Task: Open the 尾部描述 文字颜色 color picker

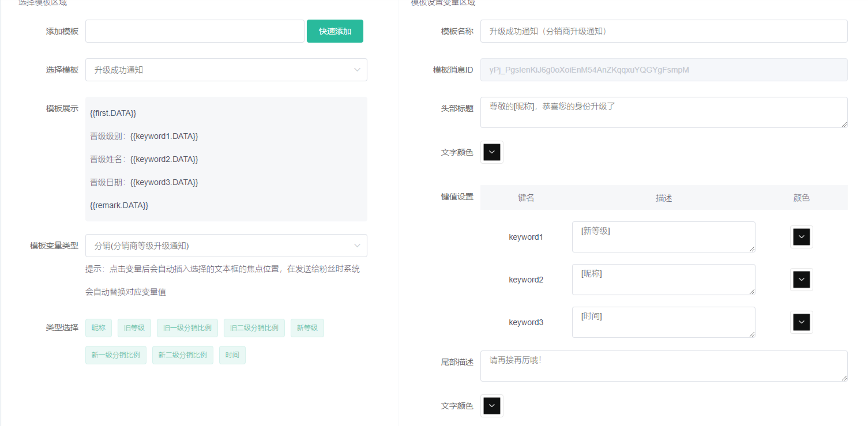Action: [x=491, y=406]
